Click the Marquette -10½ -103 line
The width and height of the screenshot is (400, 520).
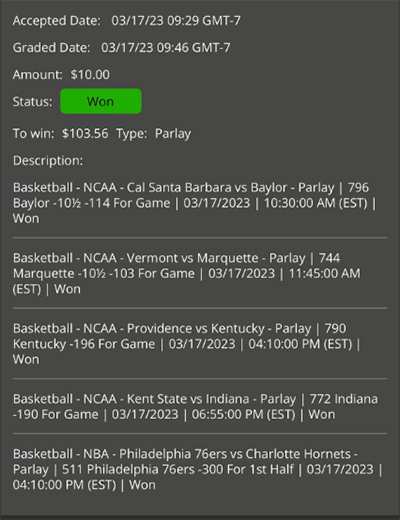[104, 274]
